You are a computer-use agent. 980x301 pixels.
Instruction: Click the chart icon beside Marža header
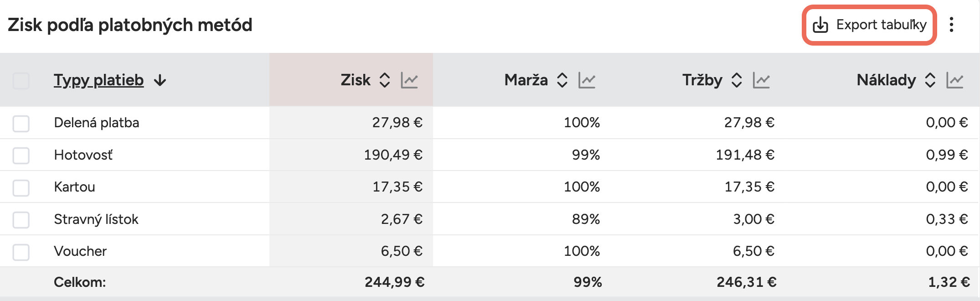(587, 80)
